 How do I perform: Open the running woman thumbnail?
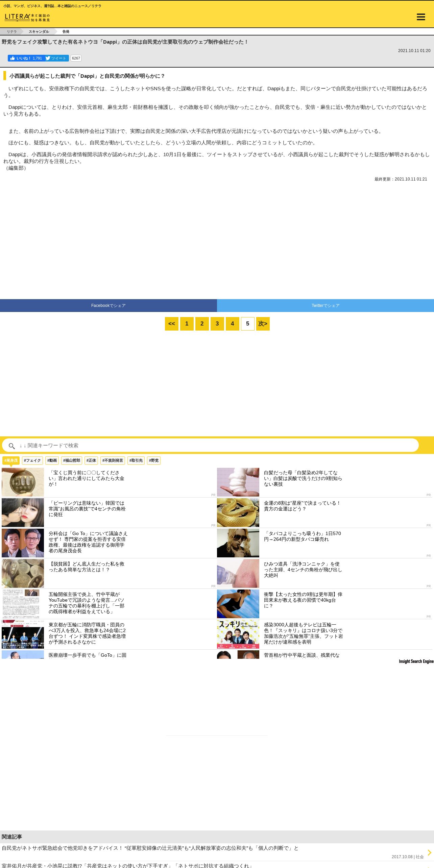[x=238, y=604]
